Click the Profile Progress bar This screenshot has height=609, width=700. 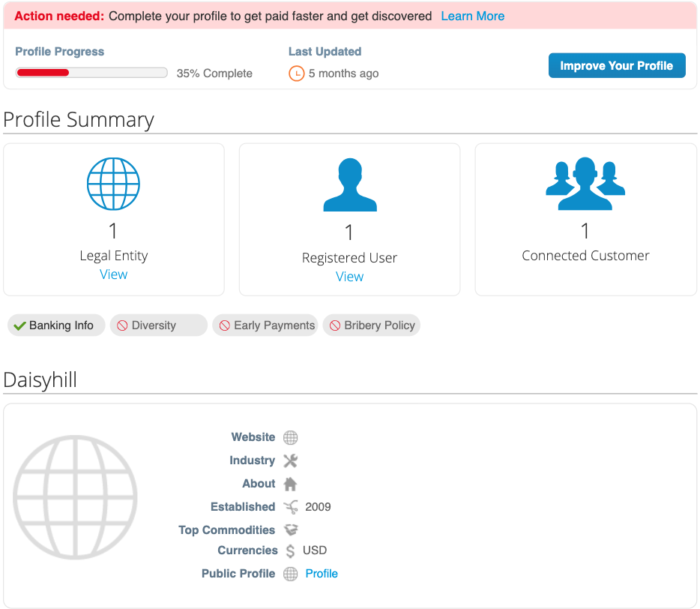coord(91,72)
